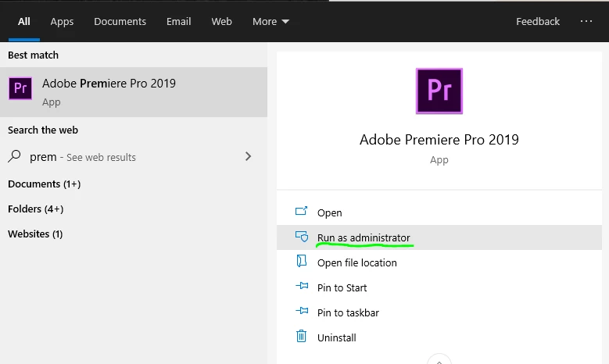Click the Open action icon
Viewport: 609px width, 364px height.
click(x=301, y=212)
